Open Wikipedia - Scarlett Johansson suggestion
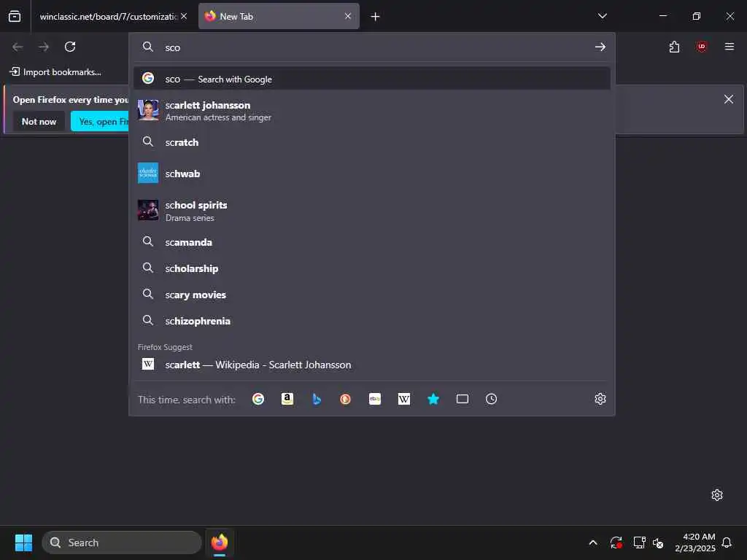 [372, 365]
